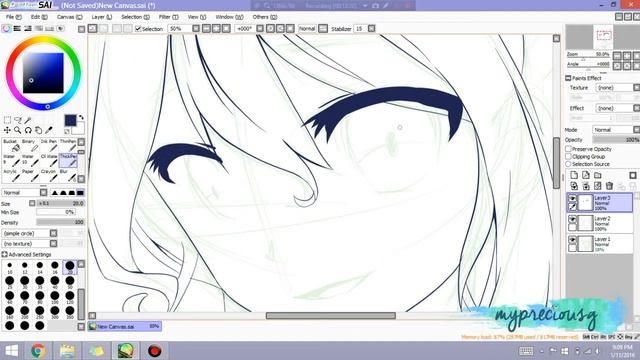Select the Zoom magnifier tool
Viewport: 640px width, 360px height.
tap(18, 130)
